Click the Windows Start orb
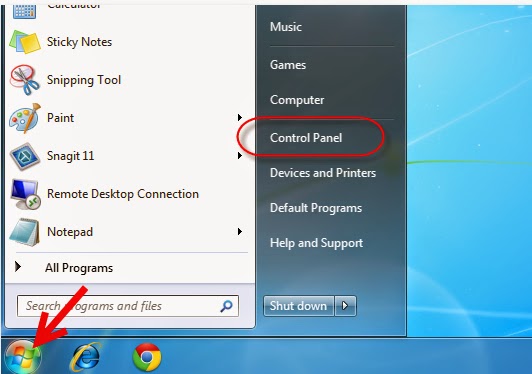This screenshot has height=374, width=532. coord(23,357)
